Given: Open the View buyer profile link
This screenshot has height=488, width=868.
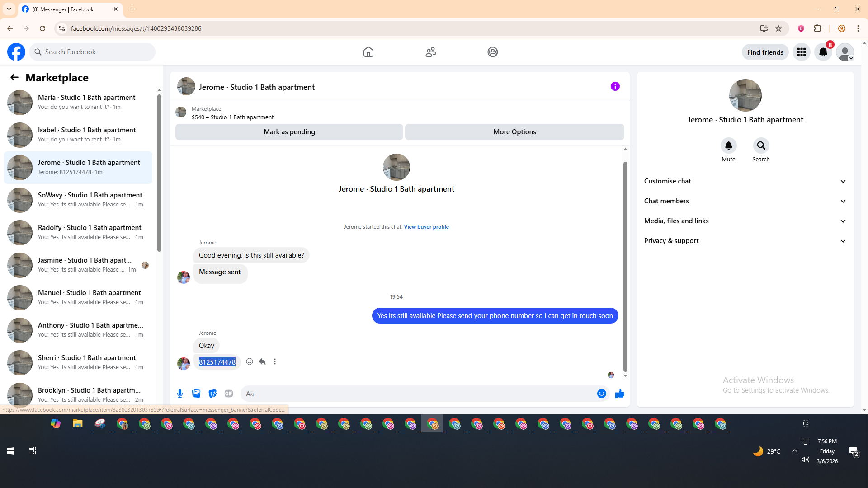Looking at the screenshot, I should pyautogui.click(x=426, y=227).
